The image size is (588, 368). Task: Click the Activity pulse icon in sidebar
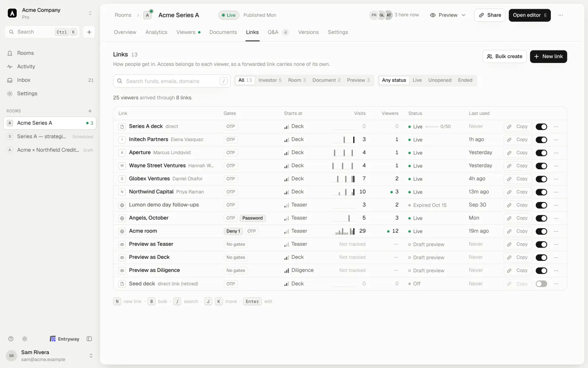10,67
